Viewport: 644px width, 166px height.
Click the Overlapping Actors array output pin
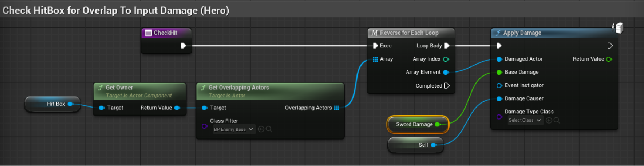pos(336,108)
